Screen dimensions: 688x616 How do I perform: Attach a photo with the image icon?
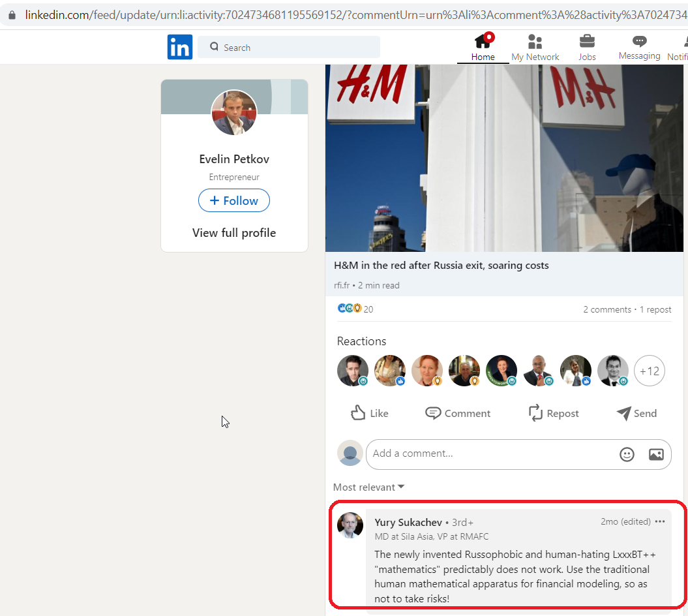click(656, 454)
